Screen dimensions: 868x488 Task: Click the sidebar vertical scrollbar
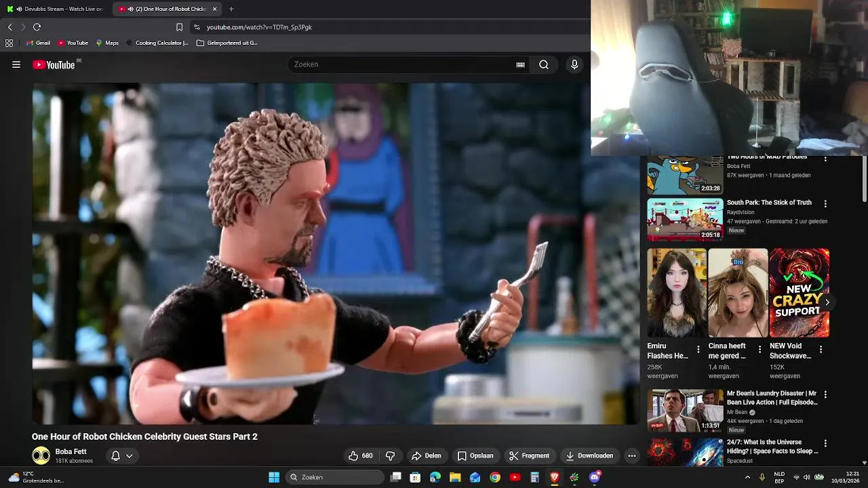(864, 178)
